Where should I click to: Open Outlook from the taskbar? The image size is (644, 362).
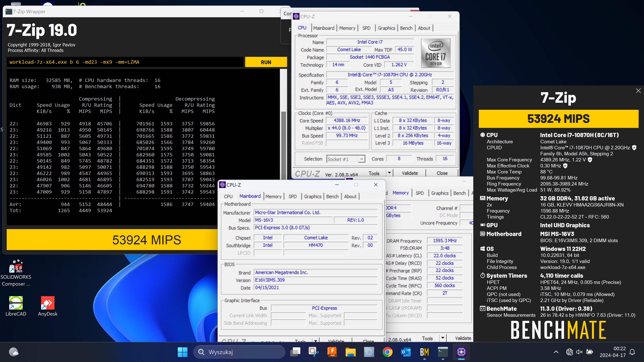coord(406,352)
